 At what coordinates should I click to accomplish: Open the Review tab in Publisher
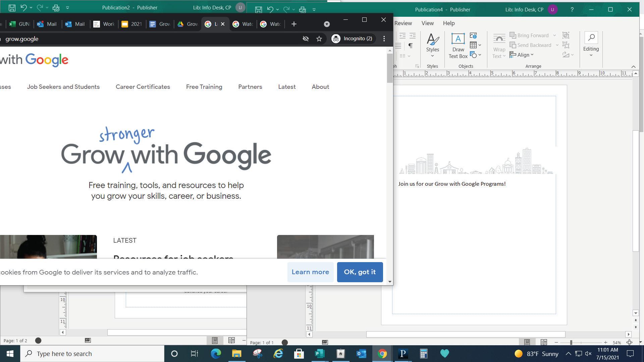tap(403, 23)
